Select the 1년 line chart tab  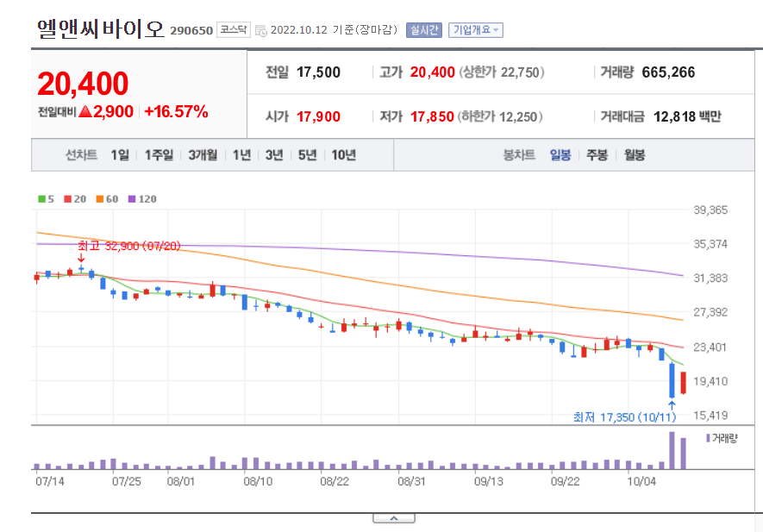pyautogui.click(x=241, y=155)
